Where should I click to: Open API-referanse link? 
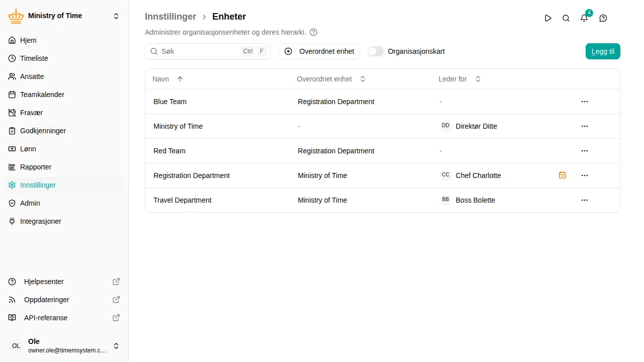point(64,318)
